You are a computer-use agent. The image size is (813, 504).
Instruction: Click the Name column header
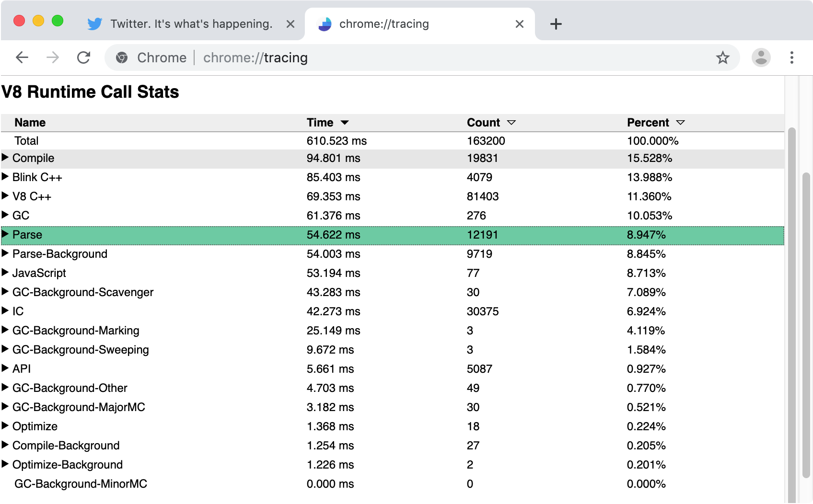(x=30, y=123)
